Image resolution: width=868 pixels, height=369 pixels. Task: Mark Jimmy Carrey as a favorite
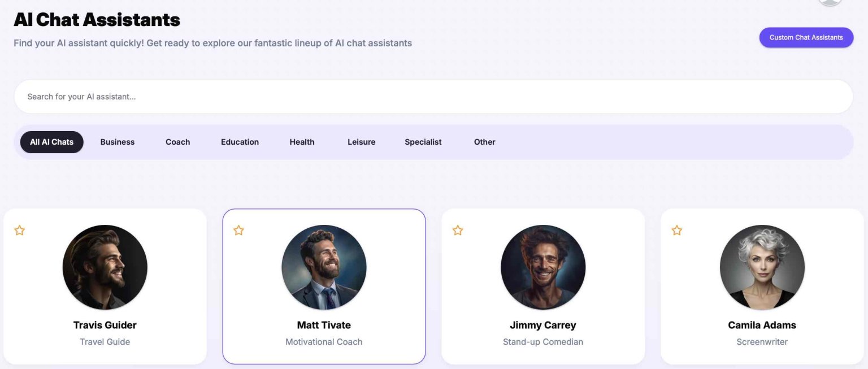[x=458, y=230]
